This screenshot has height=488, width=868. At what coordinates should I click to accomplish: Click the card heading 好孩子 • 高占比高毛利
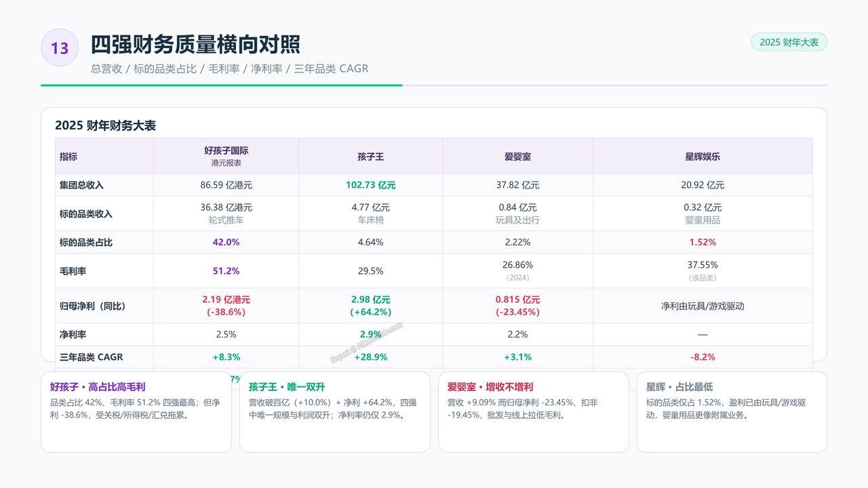pyautogui.click(x=98, y=387)
